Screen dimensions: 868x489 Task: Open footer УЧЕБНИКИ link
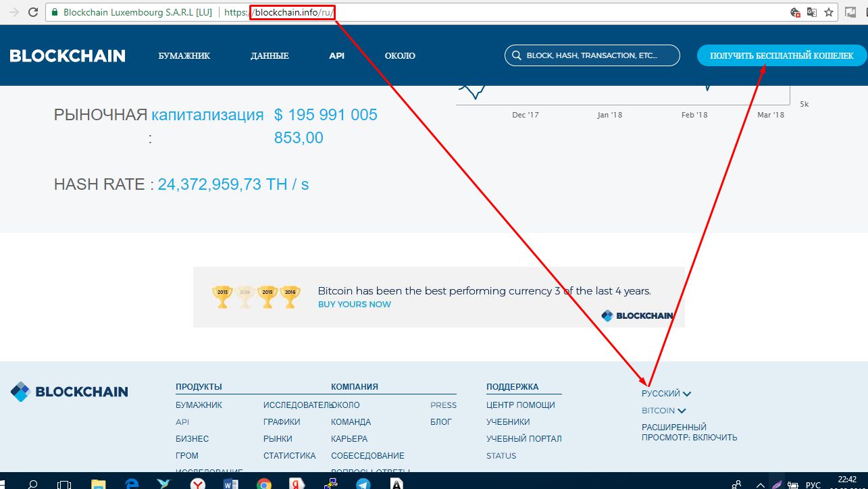coord(508,422)
